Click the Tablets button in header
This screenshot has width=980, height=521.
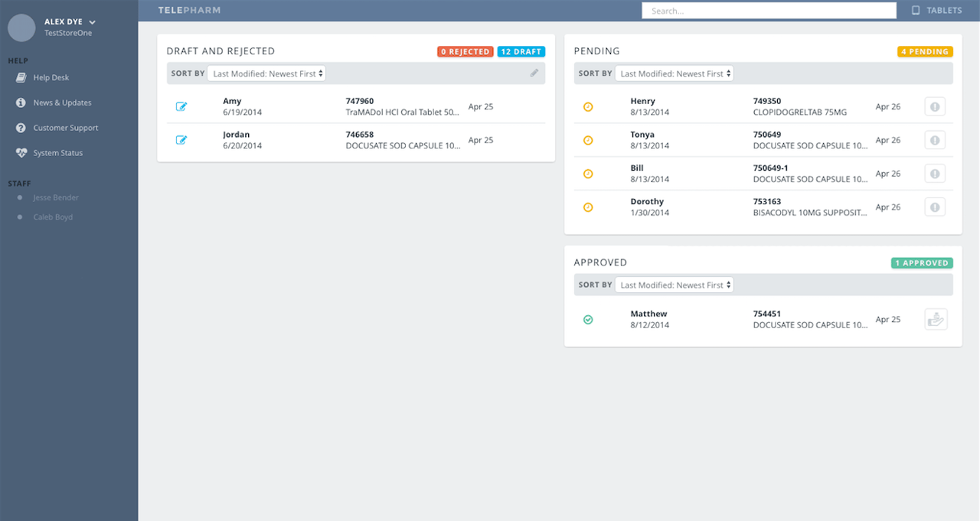tap(937, 11)
